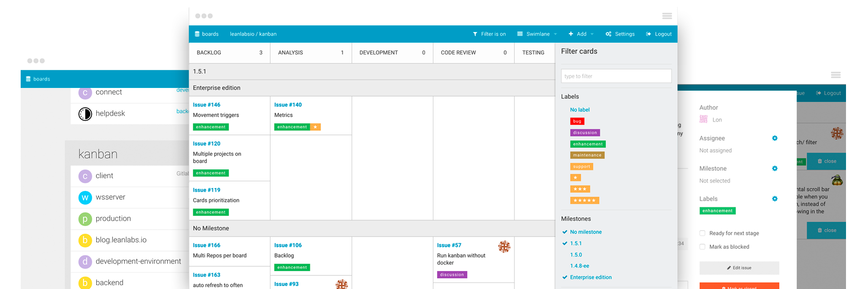The height and width of the screenshot is (289, 868).
Task: Click the wsserver project avatar
Action: [85, 198]
